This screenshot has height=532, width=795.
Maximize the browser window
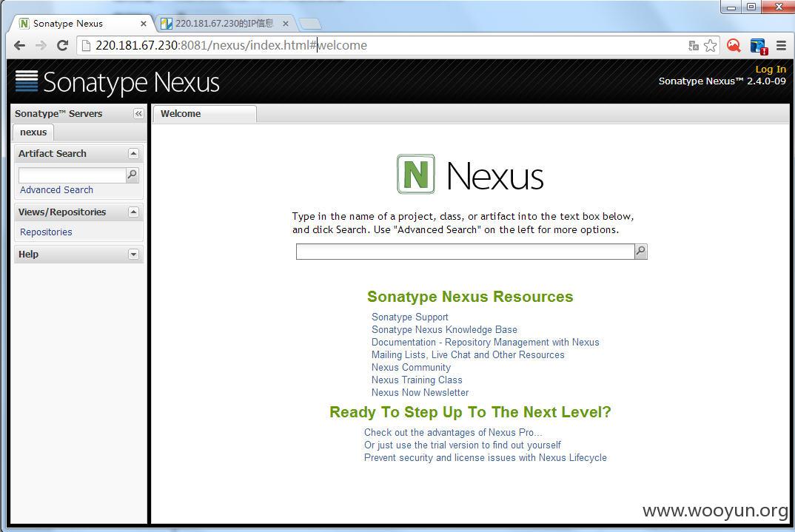pyautogui.click(x=751, y=7)
